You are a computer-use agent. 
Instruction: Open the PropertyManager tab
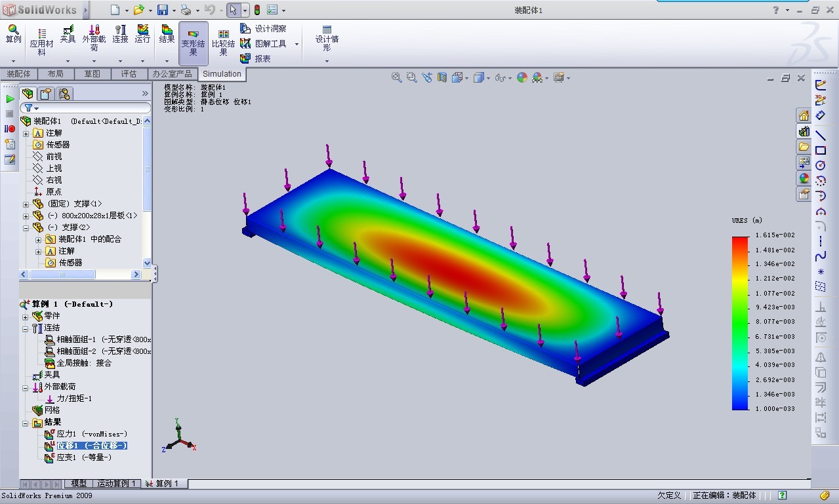[45, 94]
